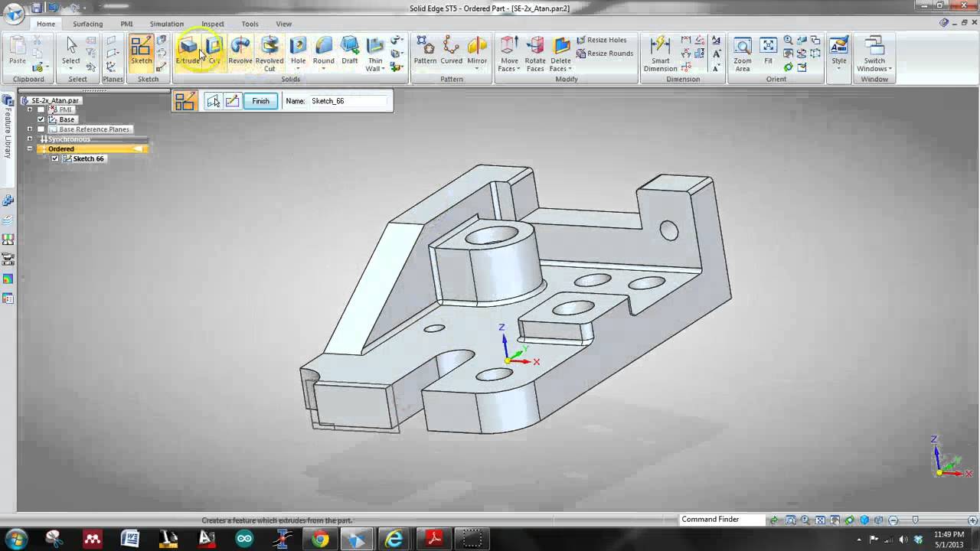Screen dimensions: 980x551
Task: Click the Rotate Faces tool
Action: tap(535, 54)
